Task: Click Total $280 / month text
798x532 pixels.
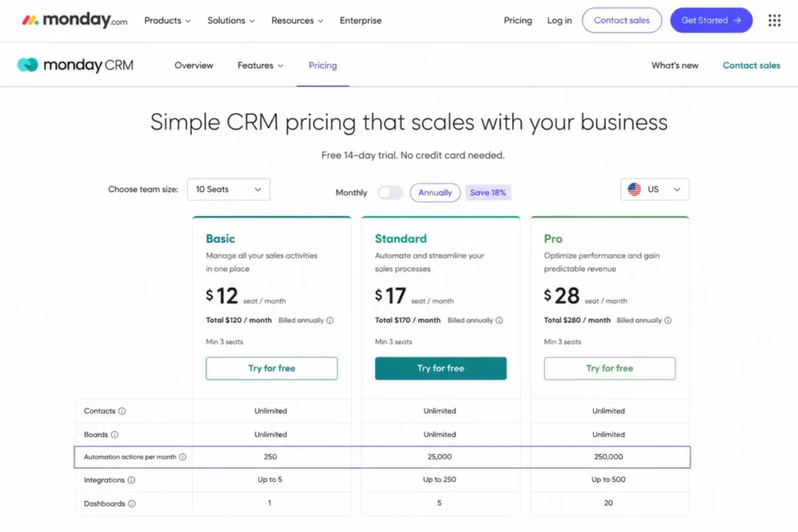Action: (x=577, y=320)
